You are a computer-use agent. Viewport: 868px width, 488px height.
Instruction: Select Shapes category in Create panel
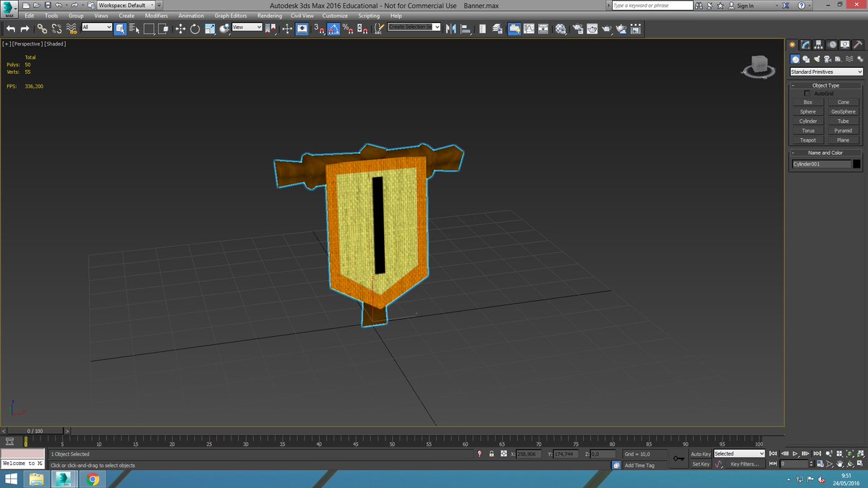click(x=806, y=59)
